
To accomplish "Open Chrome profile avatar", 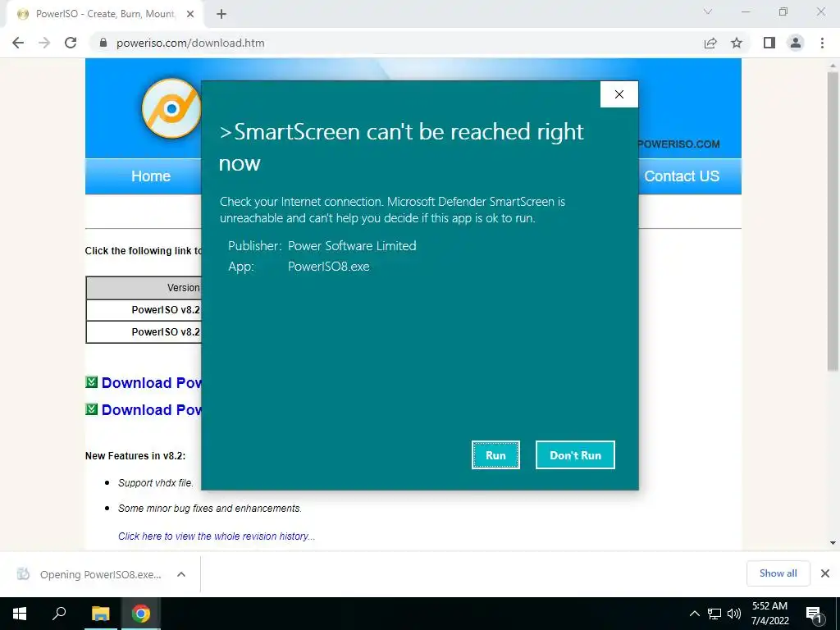I will (x=796, y=43).
